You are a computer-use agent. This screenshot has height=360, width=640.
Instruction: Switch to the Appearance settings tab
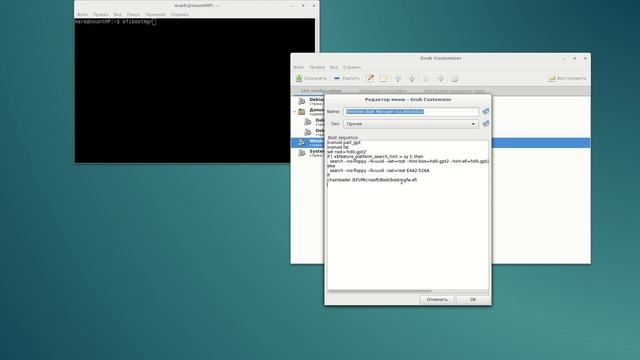(x=454, y=91)
